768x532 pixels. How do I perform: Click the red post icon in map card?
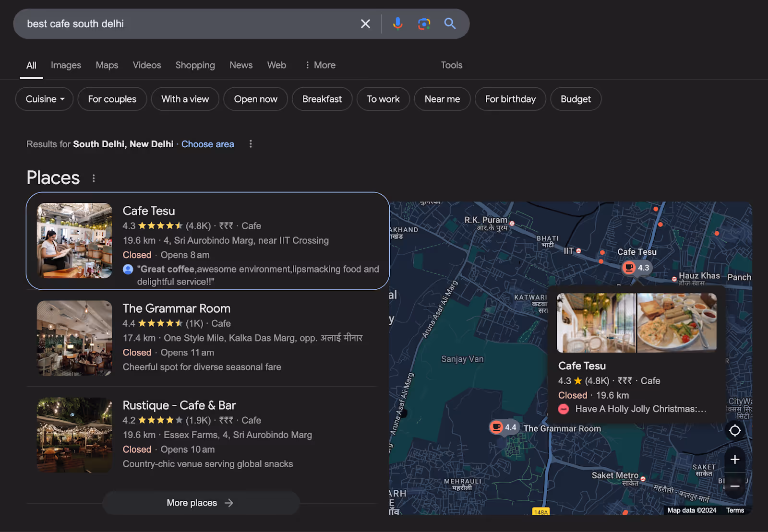[564, 409]
